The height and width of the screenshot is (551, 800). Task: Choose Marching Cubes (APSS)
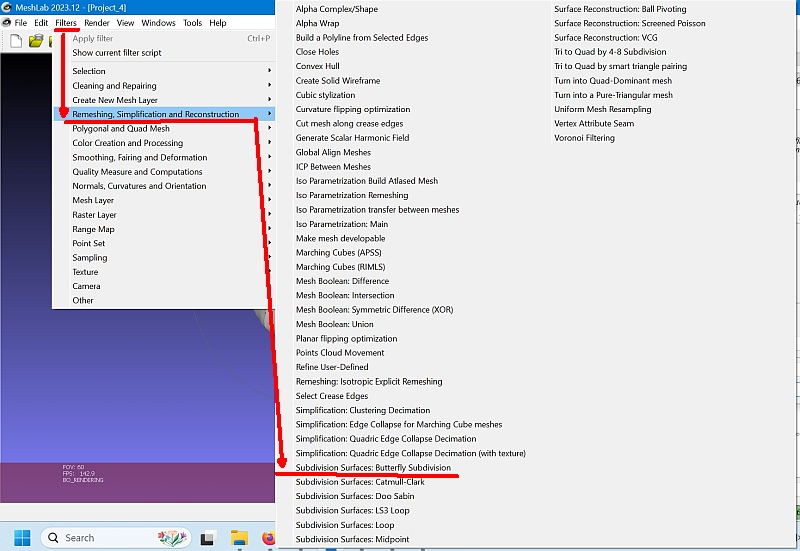click(339, 253)
